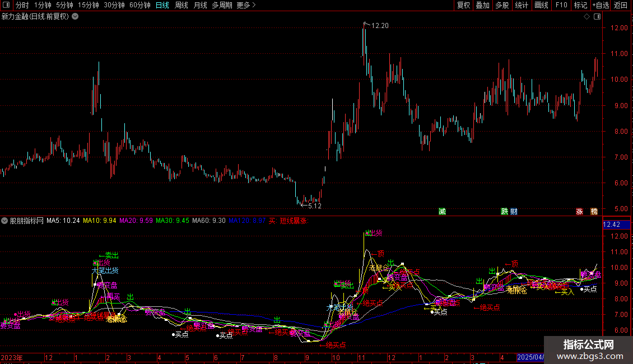
Task: Click the red 涨 event marker
Action: click(x=579, y=212)
